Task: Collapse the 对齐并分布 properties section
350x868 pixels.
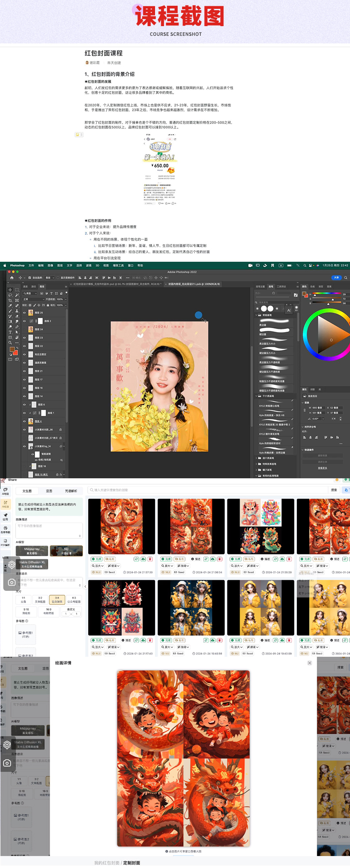Action: point(303,427)
